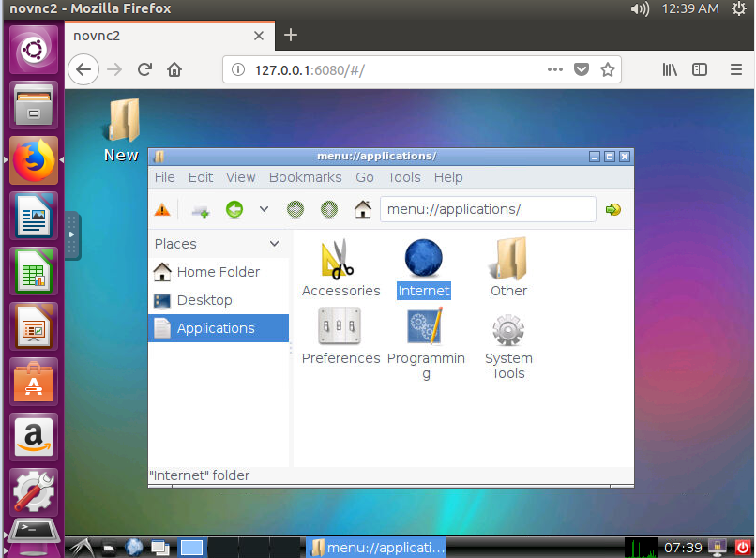Click the show desktop windows icon in taskbar

coord(160,548)
